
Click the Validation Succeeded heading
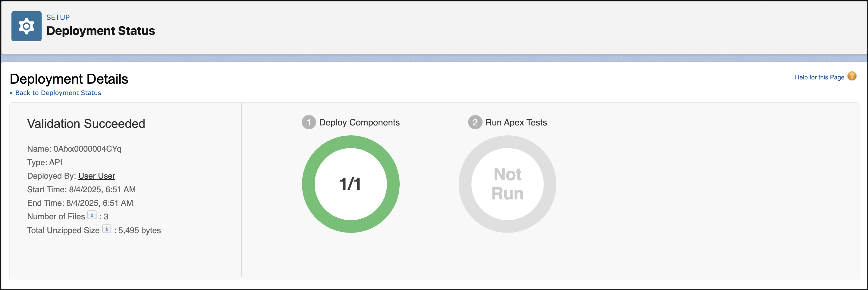tap(86, 124)
